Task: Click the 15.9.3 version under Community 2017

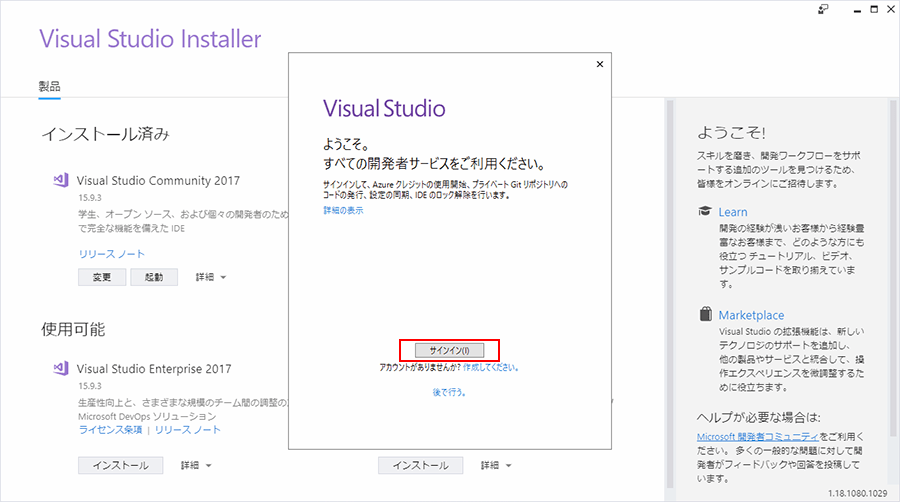Action: pos(90,197)
